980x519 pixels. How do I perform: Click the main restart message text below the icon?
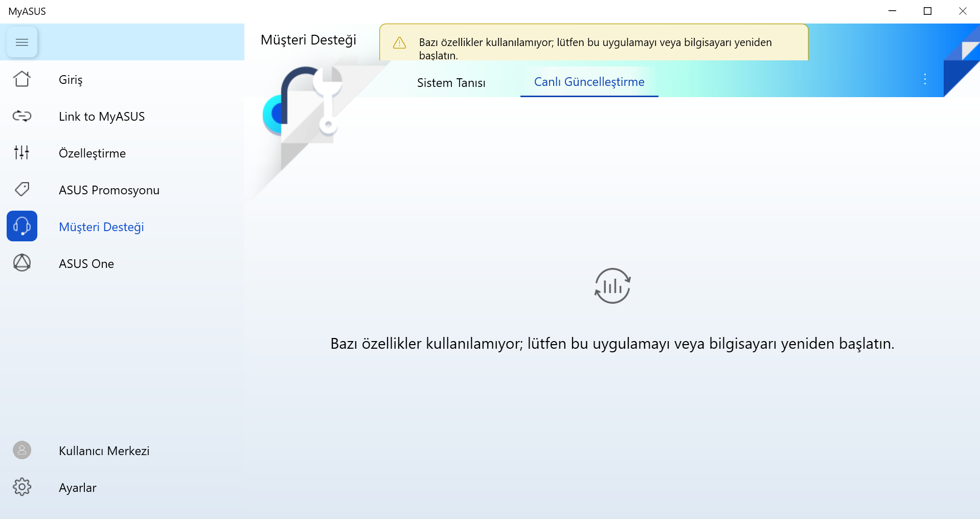click(612, 344)
